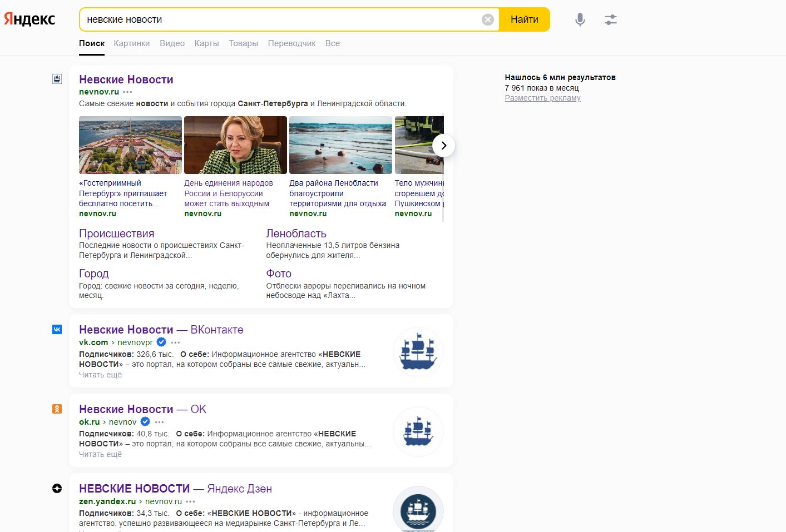Click the Yandex logo
Screen dimensions: 786x532
click(x=29, y=19)
